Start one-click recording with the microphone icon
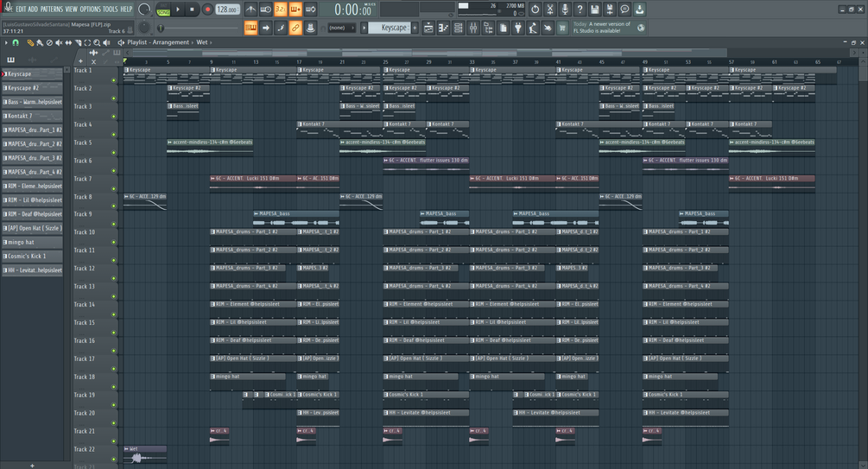Image resolution: width=868 pixels, height=469 pixels. pos(565,10)
